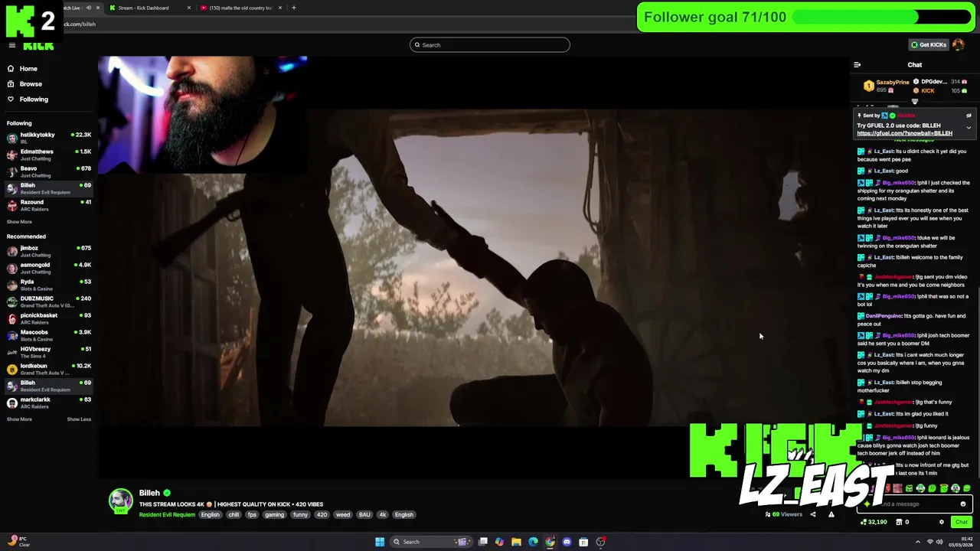Open the Kick sidebar hamburger menu
This screenshot has height=551, width=980.
click(11, 45)
